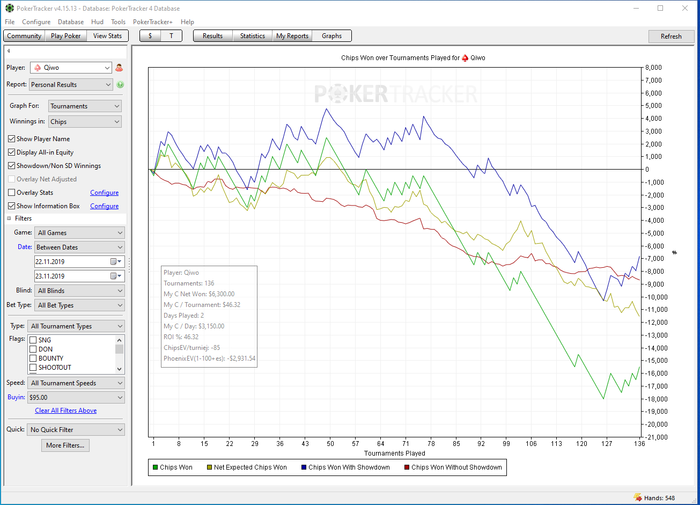
Task: Collapse the Filters section
Action: click(x=10, y=217)
